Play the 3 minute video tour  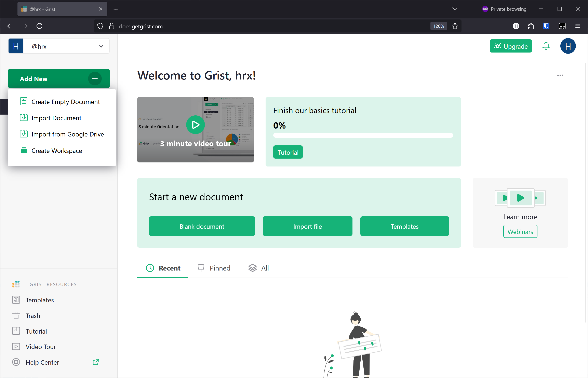coord(195,125)
